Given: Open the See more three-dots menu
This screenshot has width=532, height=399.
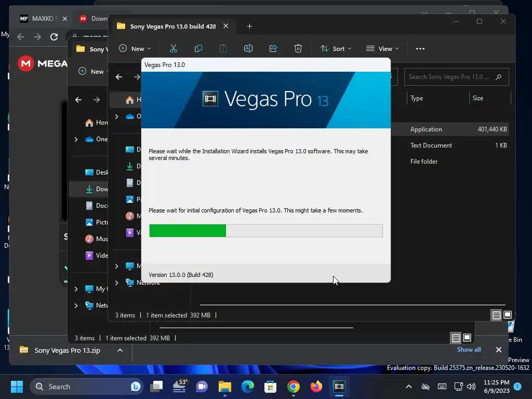Looking at the screenshot, I should coord(420,48).
